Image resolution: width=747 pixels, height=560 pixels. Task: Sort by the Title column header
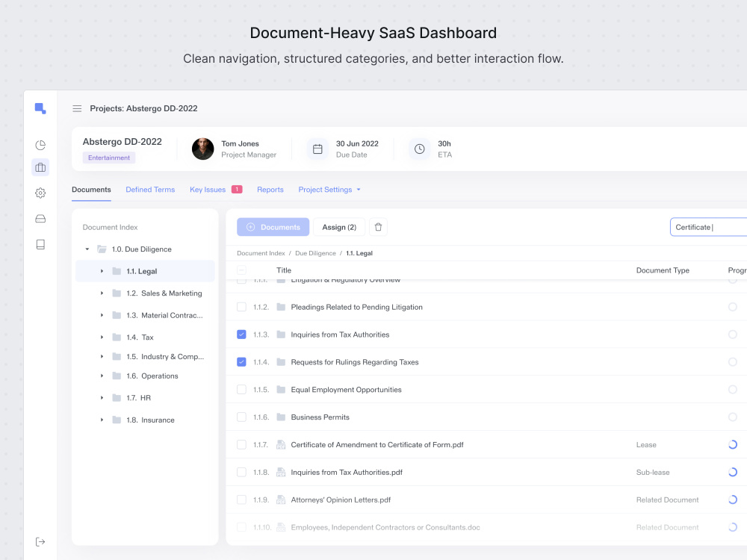click(284, 270)
